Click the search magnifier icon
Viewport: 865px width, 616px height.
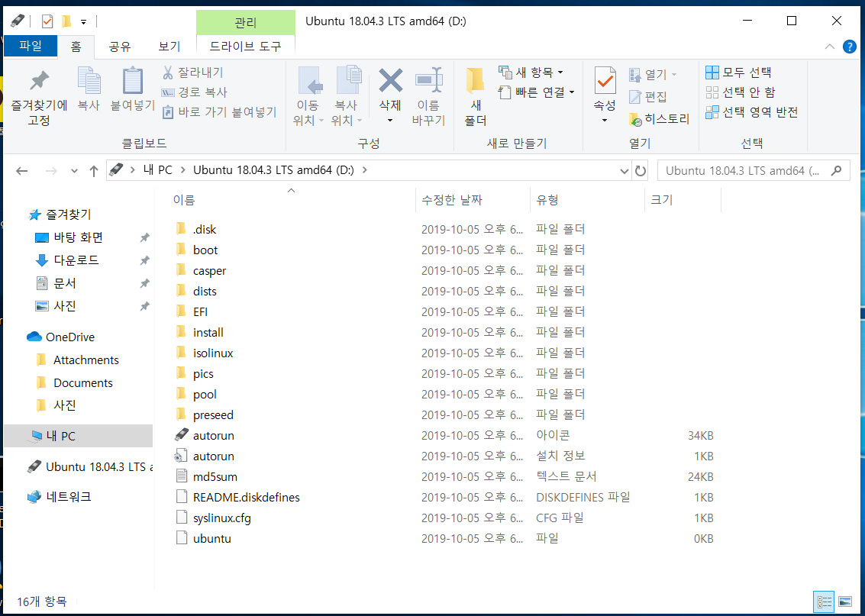836,170
